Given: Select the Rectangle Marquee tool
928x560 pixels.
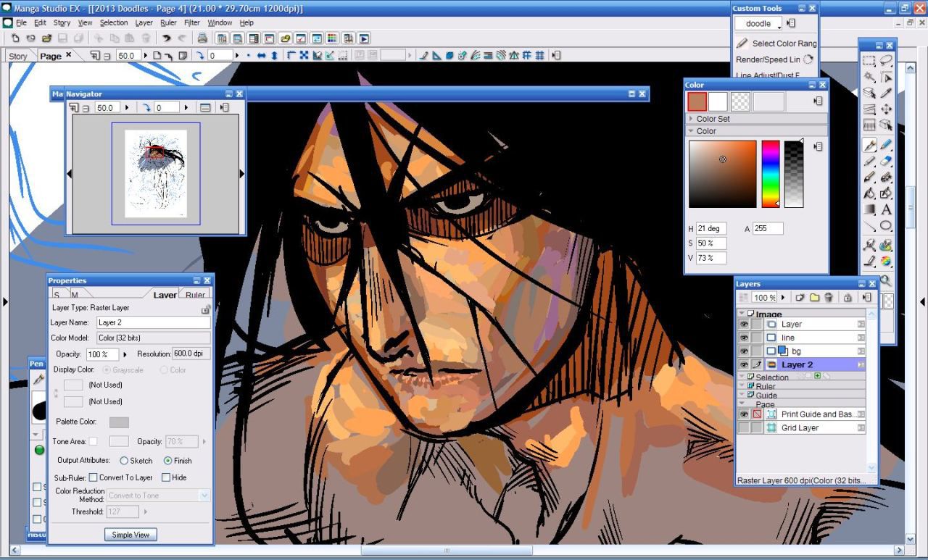Looking at the screenshot, I should coord(869,60).
